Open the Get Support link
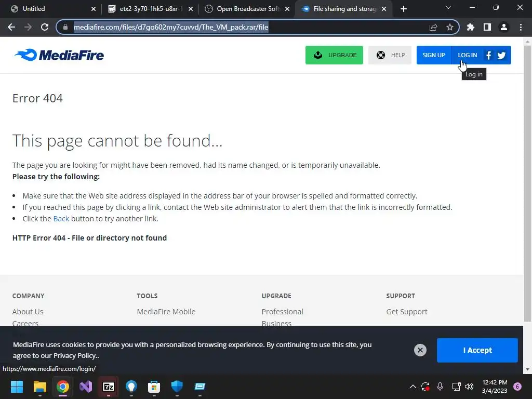 (406, 312)
